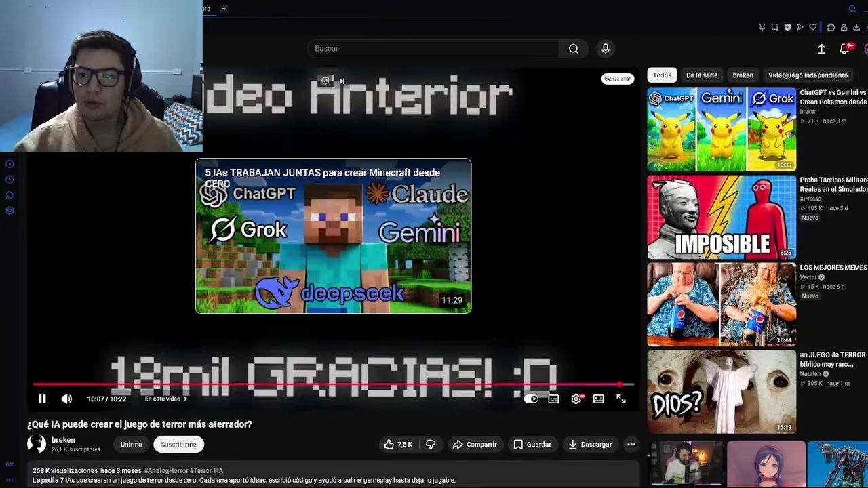Pause the video with the pause button

pyautogui.click(x=42, y=399)
